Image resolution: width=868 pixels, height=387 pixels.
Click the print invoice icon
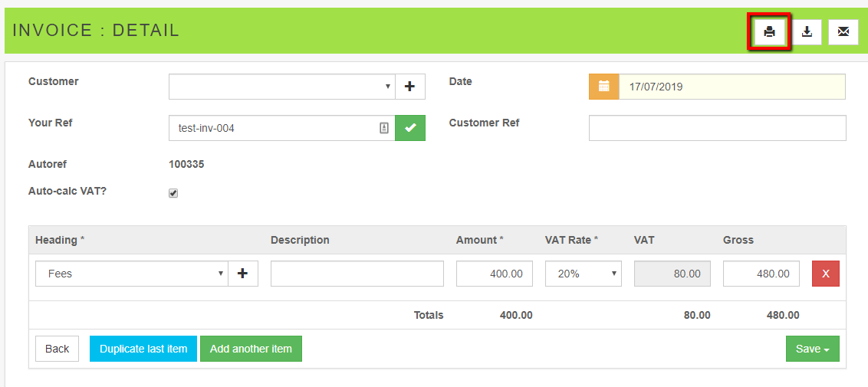[x=769, y=32]
